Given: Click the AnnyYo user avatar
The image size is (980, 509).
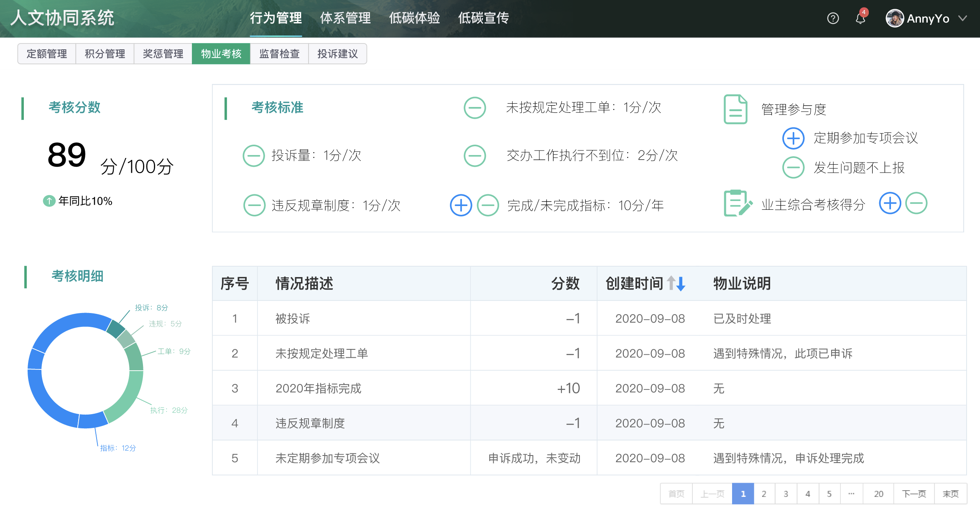Looking at the screenshot, I should [894, 18].
